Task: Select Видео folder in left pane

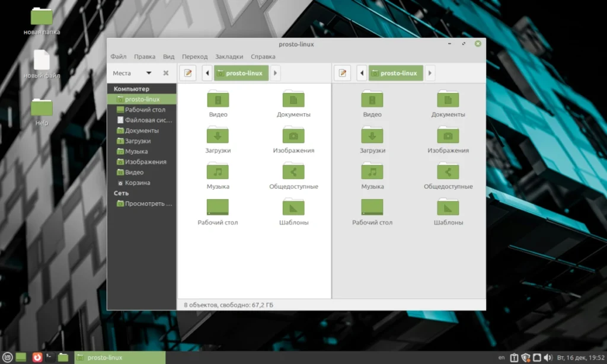Action: [218, 104]
